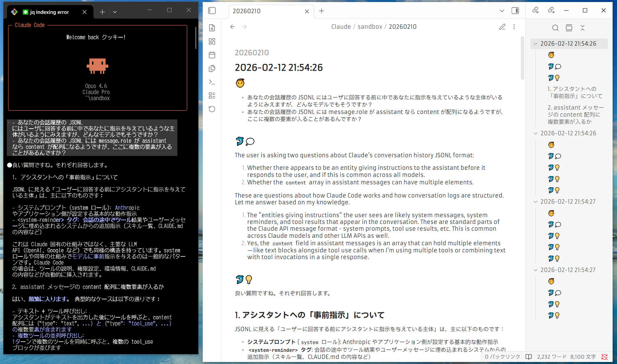The height and width of the screenshot is (364, 617).
Task: Click the dolphin and light bulb emoji in note body
Action: pos(244,280)
